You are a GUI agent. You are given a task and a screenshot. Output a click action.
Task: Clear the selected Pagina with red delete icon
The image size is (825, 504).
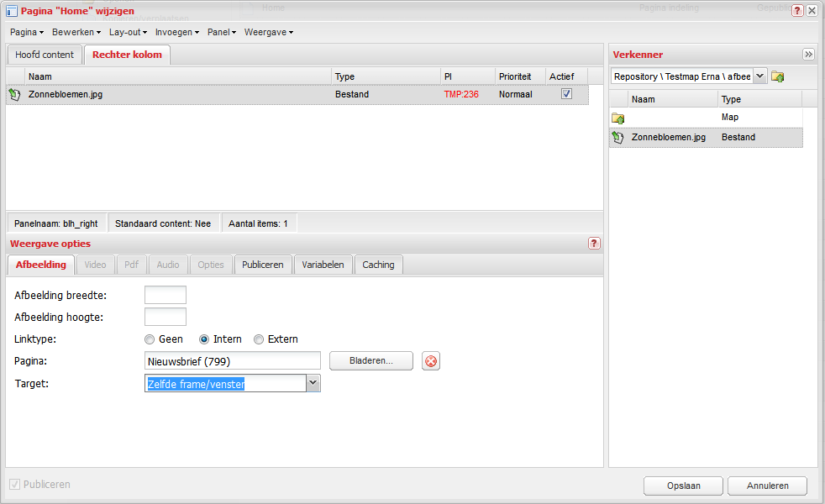click(x=431, y=361)
